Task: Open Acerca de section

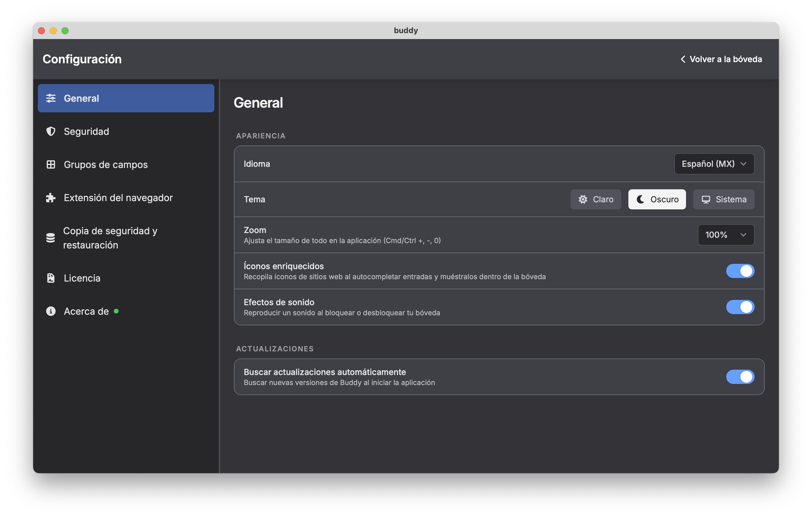Action: 126,311
